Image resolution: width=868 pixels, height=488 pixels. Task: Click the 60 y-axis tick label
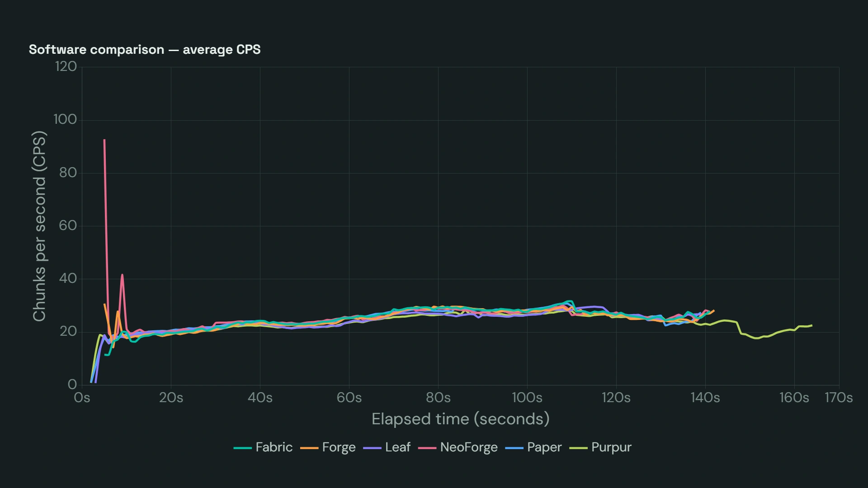[x=68, y=225]
